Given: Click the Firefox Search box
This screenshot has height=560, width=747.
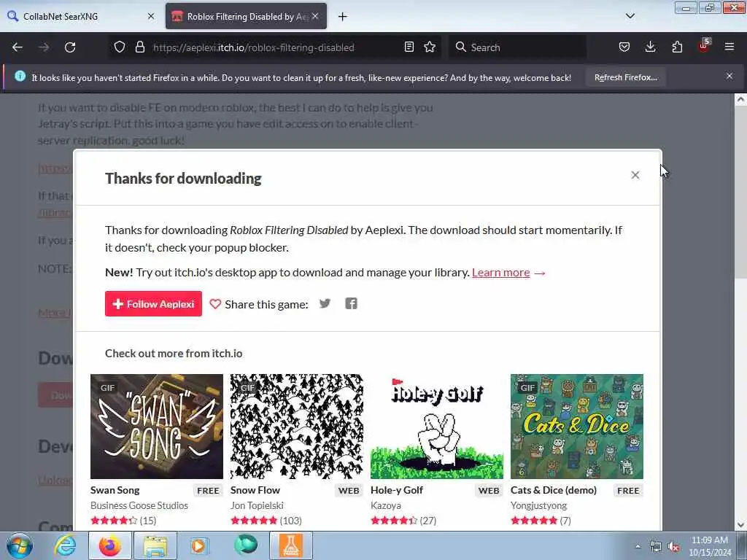Looking at the screenshot, I should (x=517, y=47).
